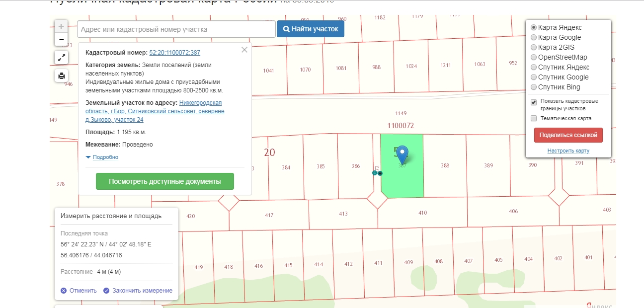Enable the Тематическая карта checkbox
The height and width of the screenshot is (308, 644).
tap(534, 118)
